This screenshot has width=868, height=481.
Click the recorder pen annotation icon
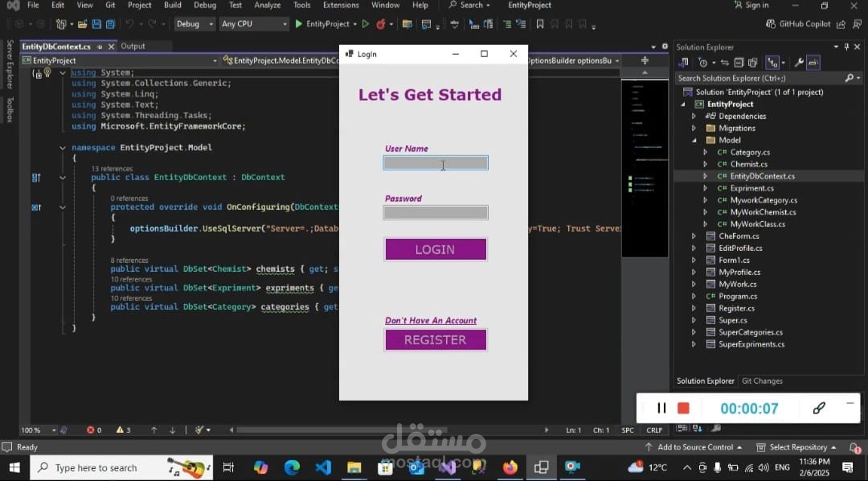(x=819, y=409)
